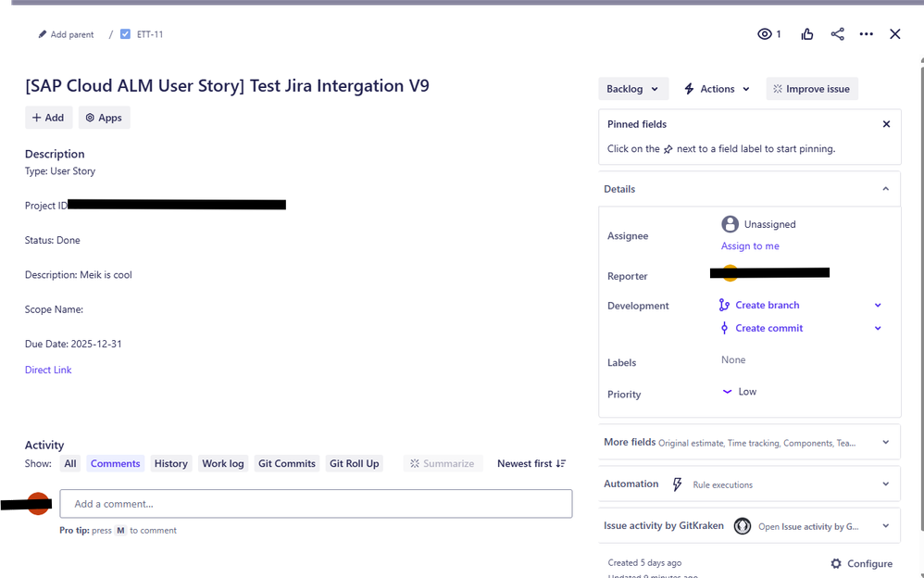
Task: Click the blue task type icon beside ETT-11
Action: click(125, 34)
